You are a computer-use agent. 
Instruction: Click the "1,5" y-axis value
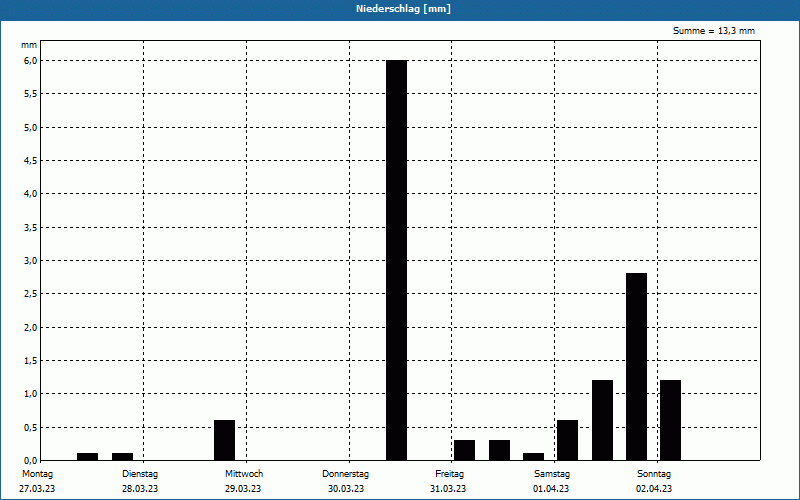pyautogui.click(x=31, y=361)
